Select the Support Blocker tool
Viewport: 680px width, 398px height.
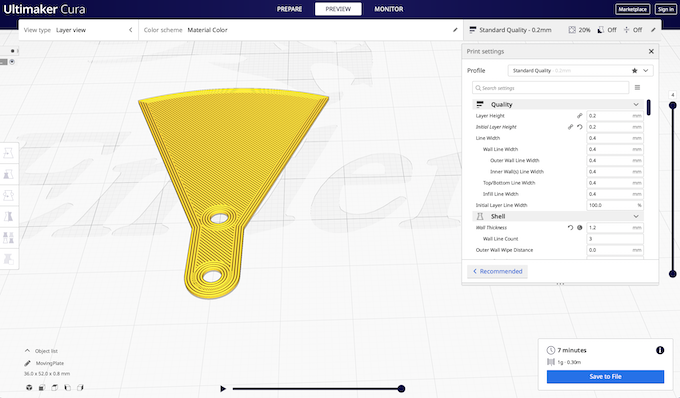(x=8, y=259)
